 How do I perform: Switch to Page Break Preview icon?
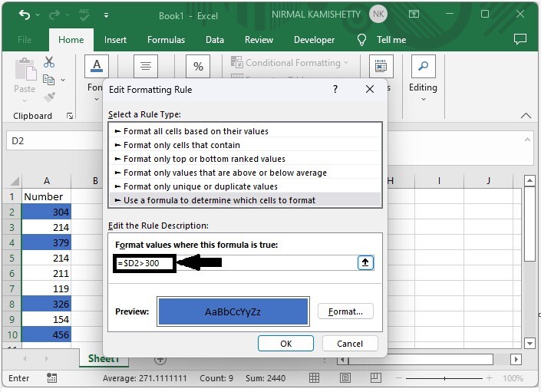point(376,378)
